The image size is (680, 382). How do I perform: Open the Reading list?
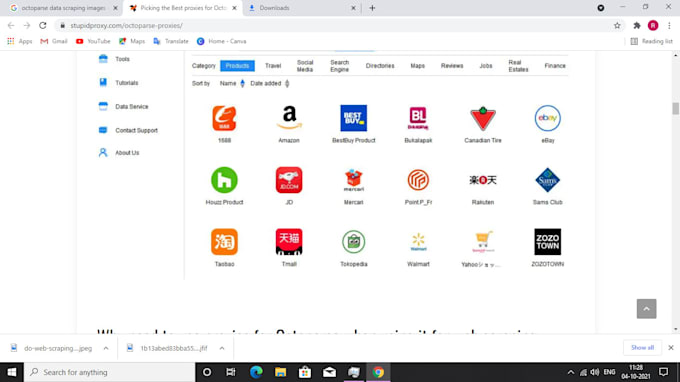[651, 41]
